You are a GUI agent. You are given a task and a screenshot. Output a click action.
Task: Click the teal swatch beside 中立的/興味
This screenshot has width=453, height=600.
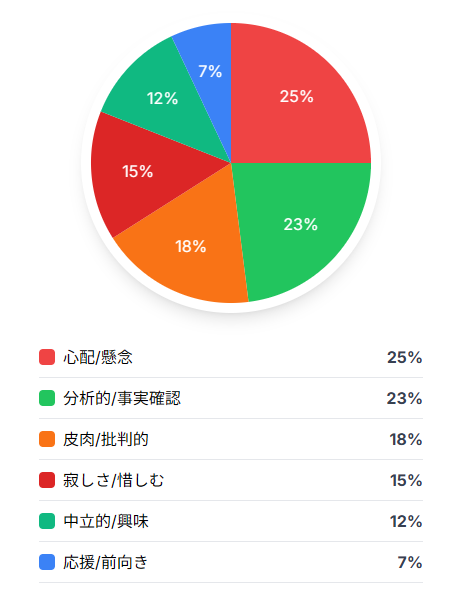(47, 521)
